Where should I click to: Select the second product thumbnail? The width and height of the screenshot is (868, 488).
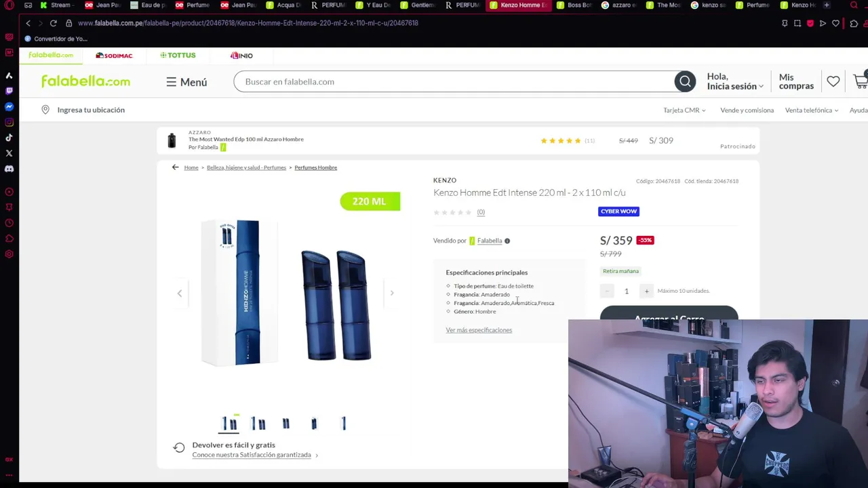click(x=258, y=424)
